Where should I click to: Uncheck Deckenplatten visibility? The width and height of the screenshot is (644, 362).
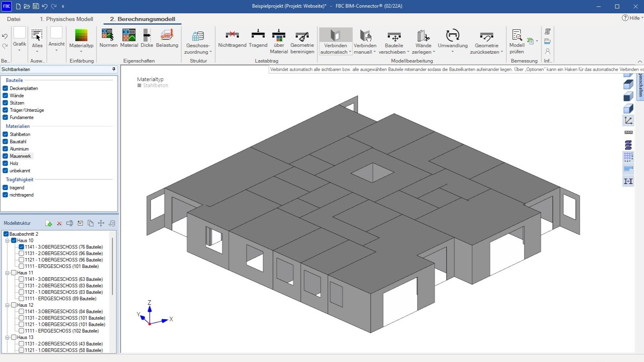tap(5, 88)
